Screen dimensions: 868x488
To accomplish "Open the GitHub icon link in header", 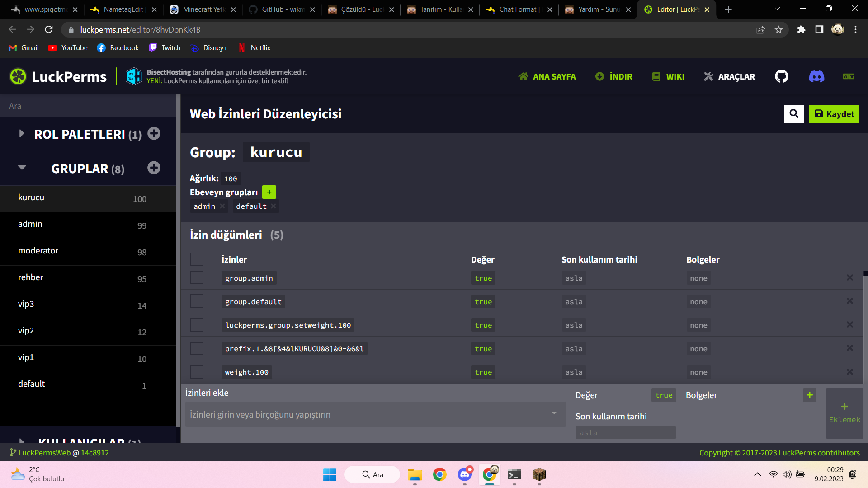I will pyautogui.click(x=781, y=76).
